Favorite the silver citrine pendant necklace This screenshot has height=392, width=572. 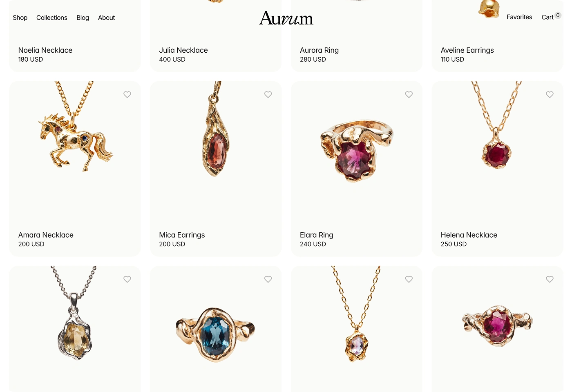(127, 279)
